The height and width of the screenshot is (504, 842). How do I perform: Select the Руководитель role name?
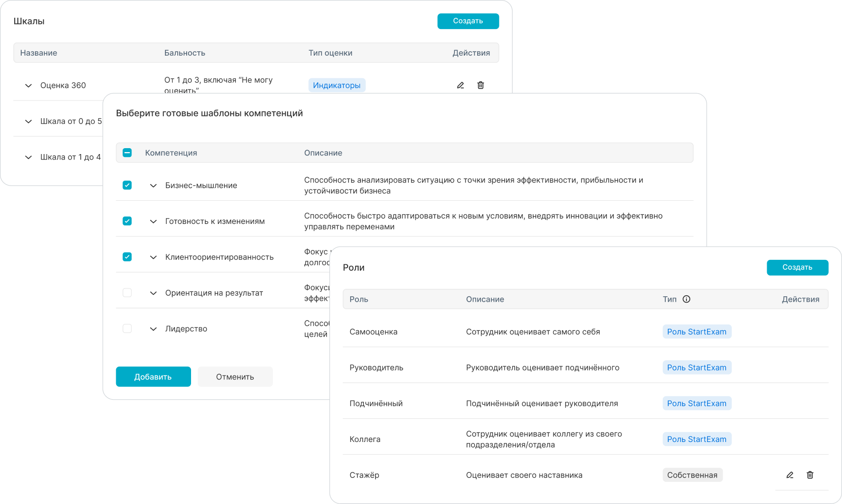(376, 368)
